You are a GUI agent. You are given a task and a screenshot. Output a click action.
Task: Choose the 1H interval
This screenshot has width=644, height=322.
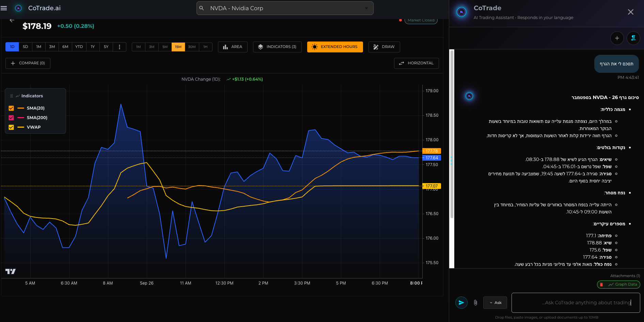pyautogui.click(x=205, y=47)
